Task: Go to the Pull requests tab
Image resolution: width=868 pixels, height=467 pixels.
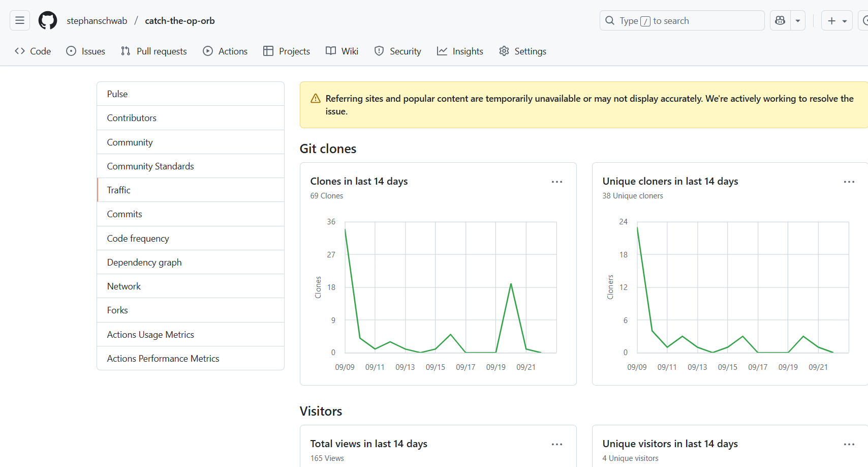Action: tap(154, 51)
